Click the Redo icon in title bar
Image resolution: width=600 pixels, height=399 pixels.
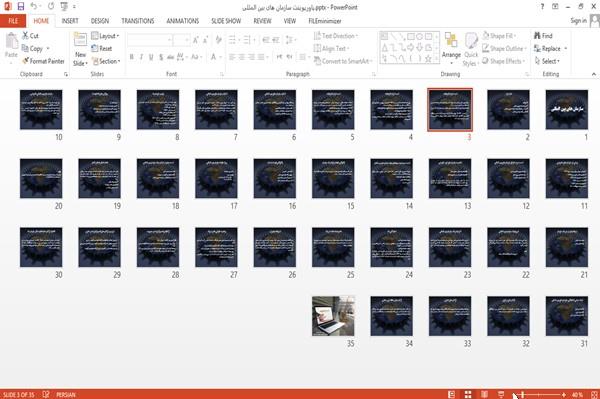[x=51, y=6]
